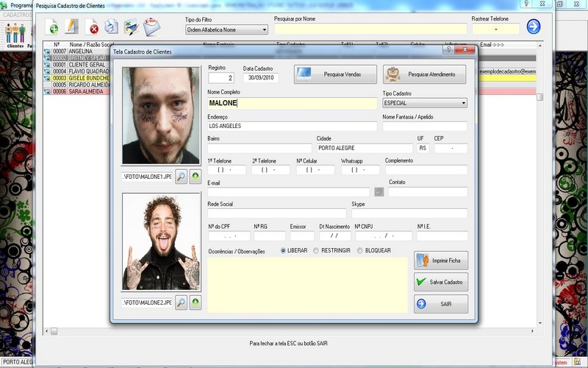588x368 pixels.
Task: Click Pesquisar Atendimento button
Action: [x=425, y=74]
